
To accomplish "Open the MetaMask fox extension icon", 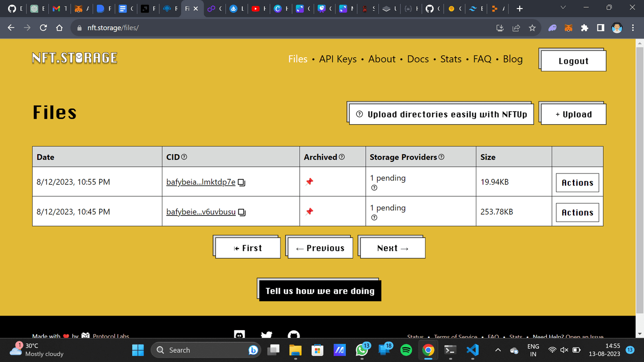I will [x=568, y=28].
